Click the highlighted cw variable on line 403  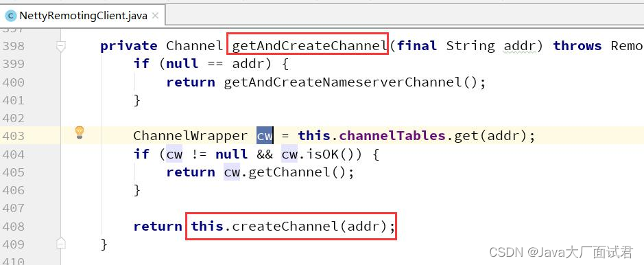coord(265,136)
